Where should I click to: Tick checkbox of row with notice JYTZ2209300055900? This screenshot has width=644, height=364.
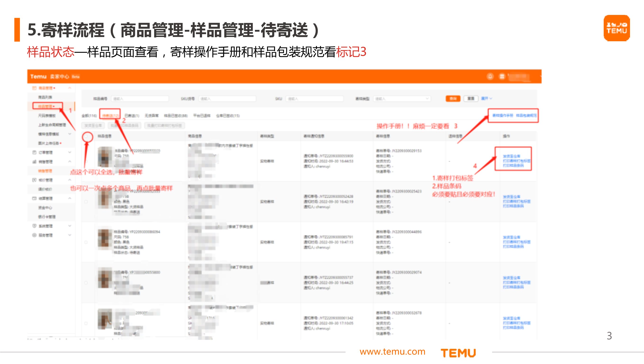86,161
